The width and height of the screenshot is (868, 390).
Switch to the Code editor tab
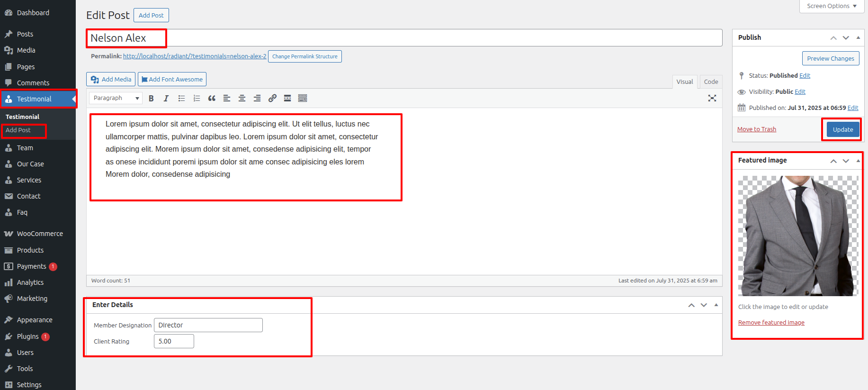pyautogui.click(x=710, y=82)
